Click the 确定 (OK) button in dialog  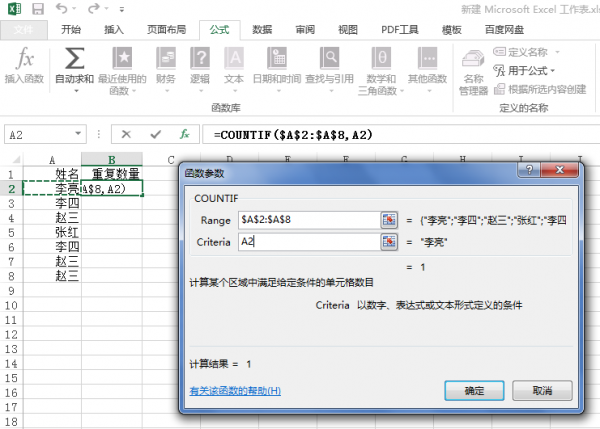[x=474, y=391]
